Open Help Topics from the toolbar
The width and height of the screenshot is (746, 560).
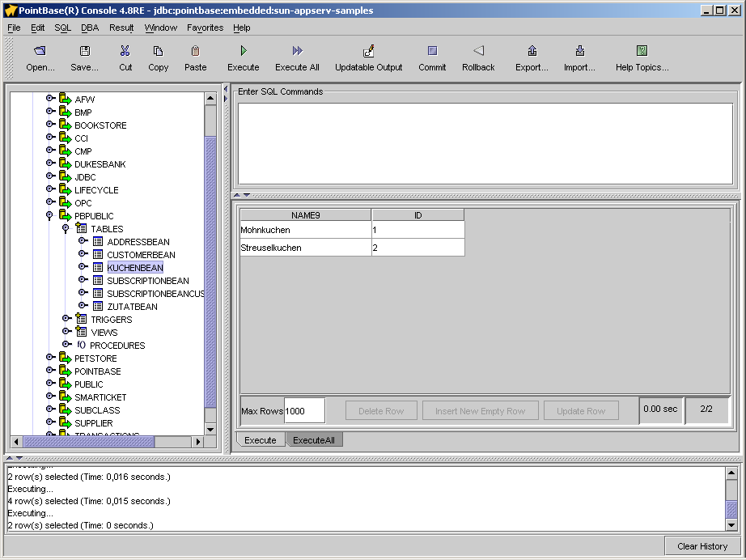(642, 50)
